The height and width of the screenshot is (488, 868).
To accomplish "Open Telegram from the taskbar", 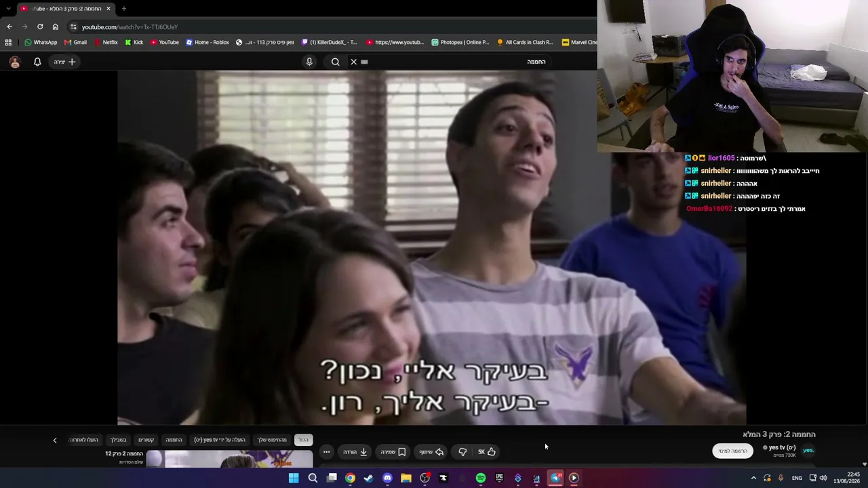I will [x=555, y=478].
